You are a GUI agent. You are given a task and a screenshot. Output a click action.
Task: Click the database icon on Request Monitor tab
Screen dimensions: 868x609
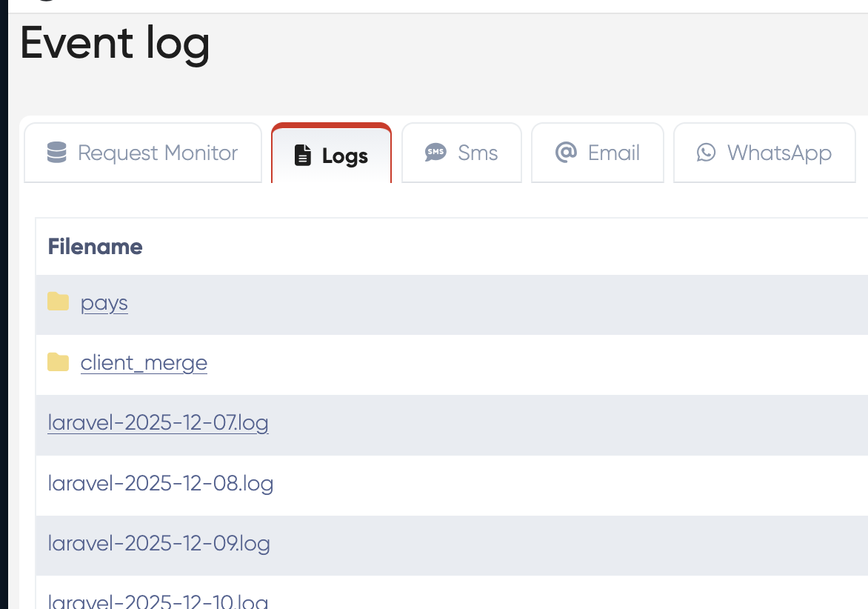(x=56, y=153)
